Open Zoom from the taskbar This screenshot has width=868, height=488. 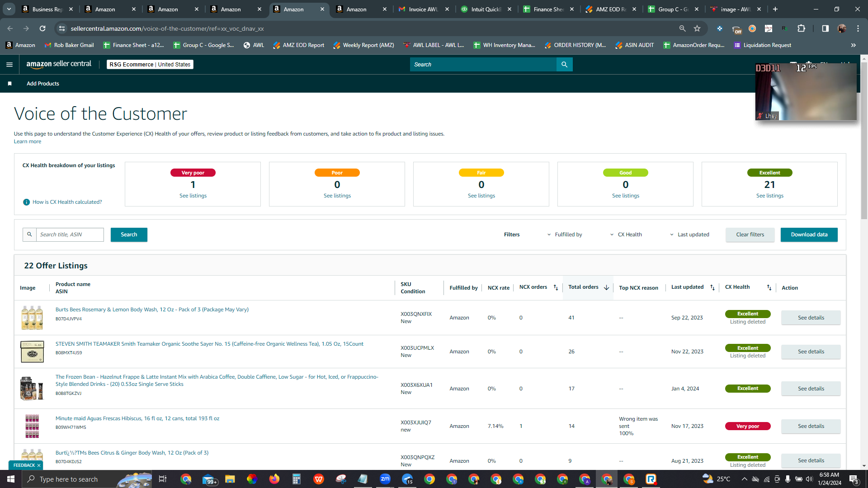[x=385, y=479]
